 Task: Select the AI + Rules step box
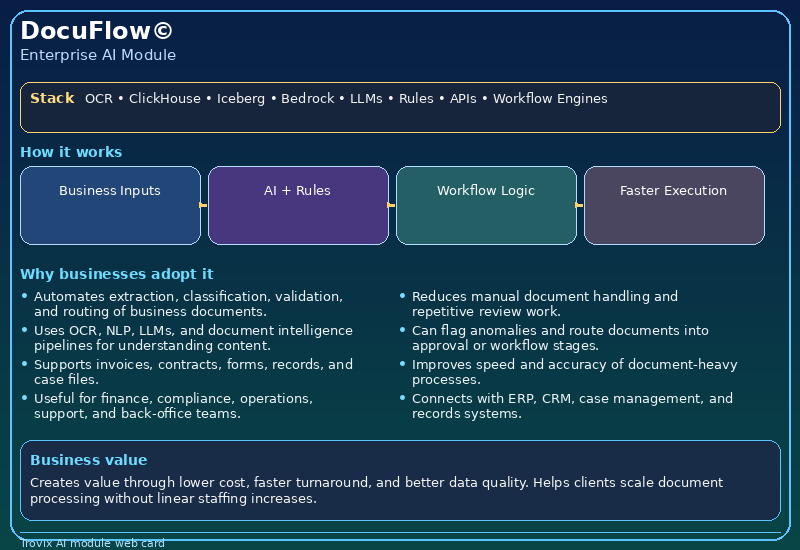[x=298, y=205]
